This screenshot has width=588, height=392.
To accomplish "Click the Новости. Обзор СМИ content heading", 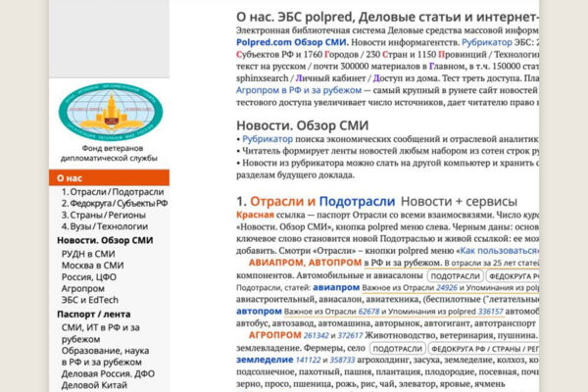I will [x=302, y=125].
